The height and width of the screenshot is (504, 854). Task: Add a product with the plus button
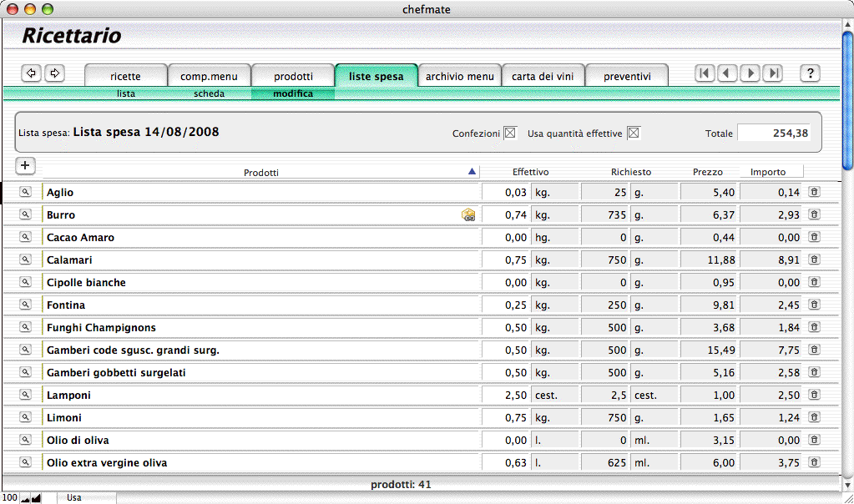[25, 165]
